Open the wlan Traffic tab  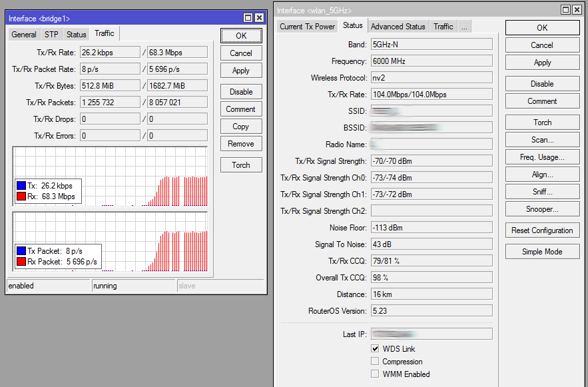tap(443, 27)
